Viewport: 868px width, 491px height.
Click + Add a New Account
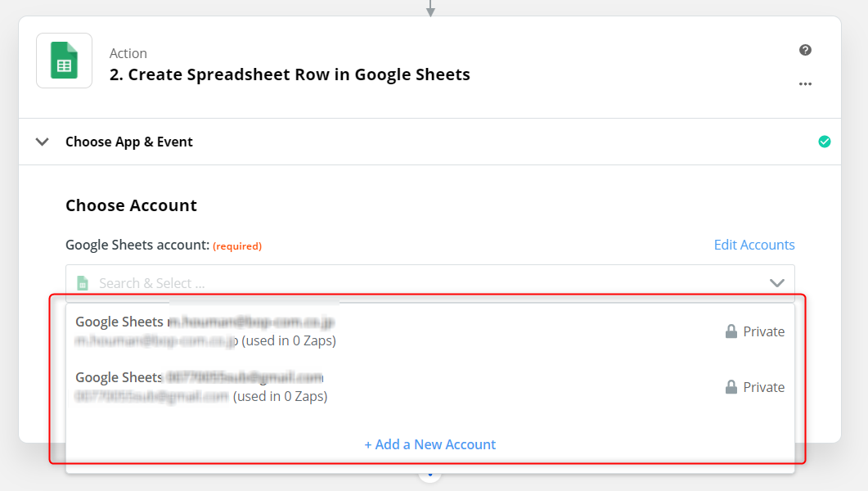[430, 444]
